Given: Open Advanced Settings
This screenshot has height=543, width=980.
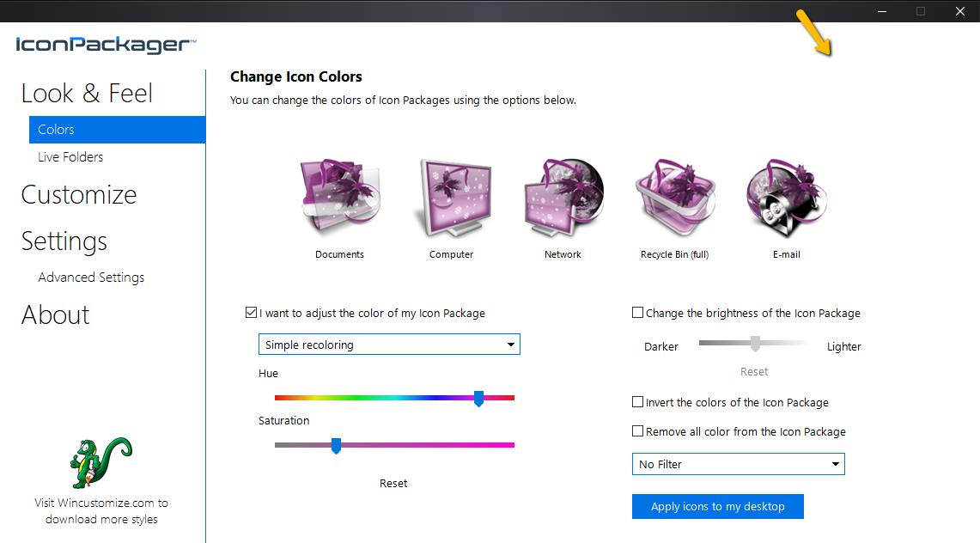Looking at the screenshot, I should [91, 277].
